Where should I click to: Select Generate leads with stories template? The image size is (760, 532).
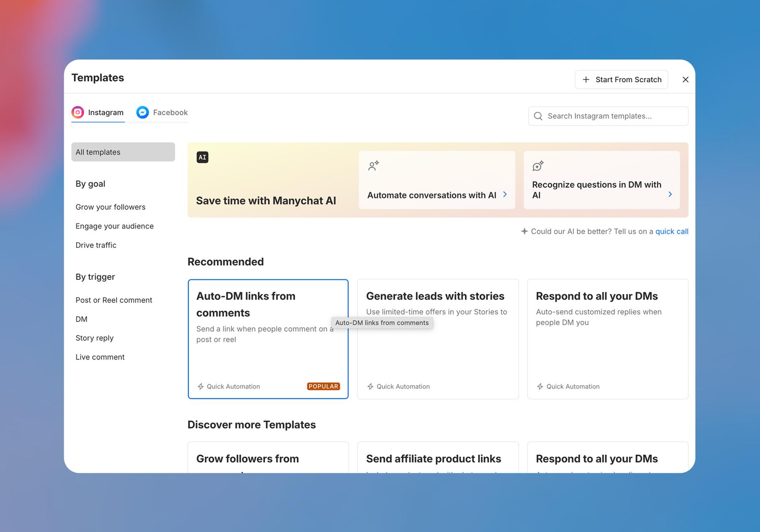tap(438, 339)
